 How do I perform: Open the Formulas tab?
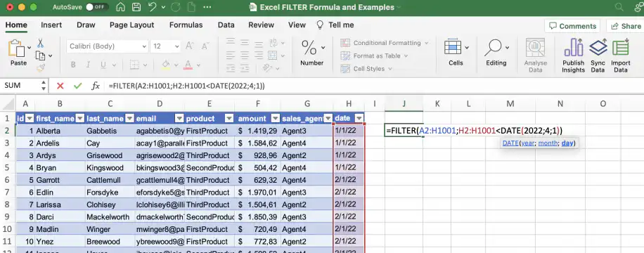pos(186,25)
